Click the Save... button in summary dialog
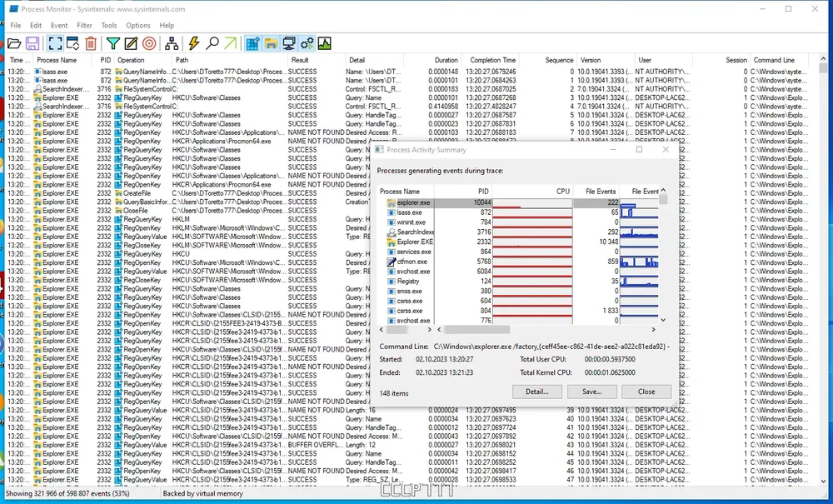This screenshot has width=833, height=504. pos(591,392)
